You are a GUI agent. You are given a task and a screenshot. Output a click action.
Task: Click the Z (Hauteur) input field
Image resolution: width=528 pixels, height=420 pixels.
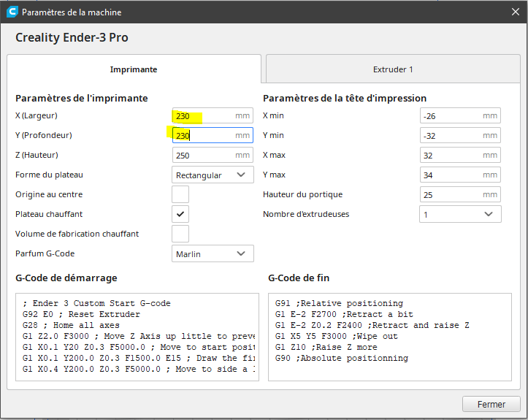click(213, 156)
